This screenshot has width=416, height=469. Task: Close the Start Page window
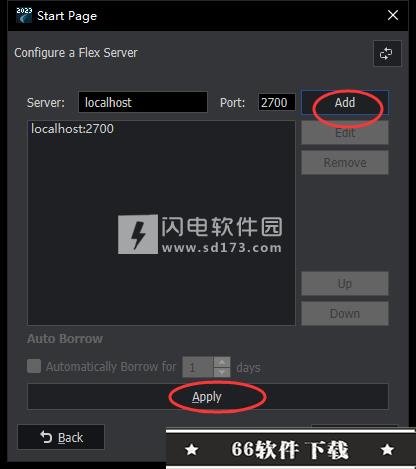pyautogui.click(x=393, y=15)
